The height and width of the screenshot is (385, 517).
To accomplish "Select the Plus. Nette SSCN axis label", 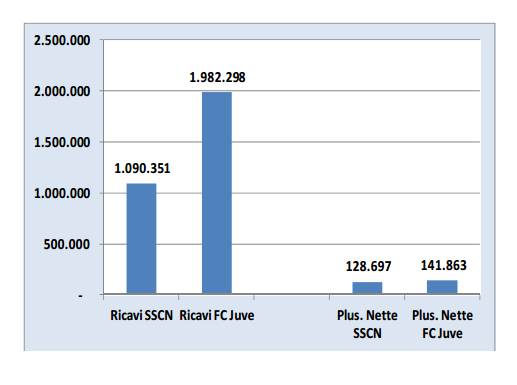I will coord(367,324).
